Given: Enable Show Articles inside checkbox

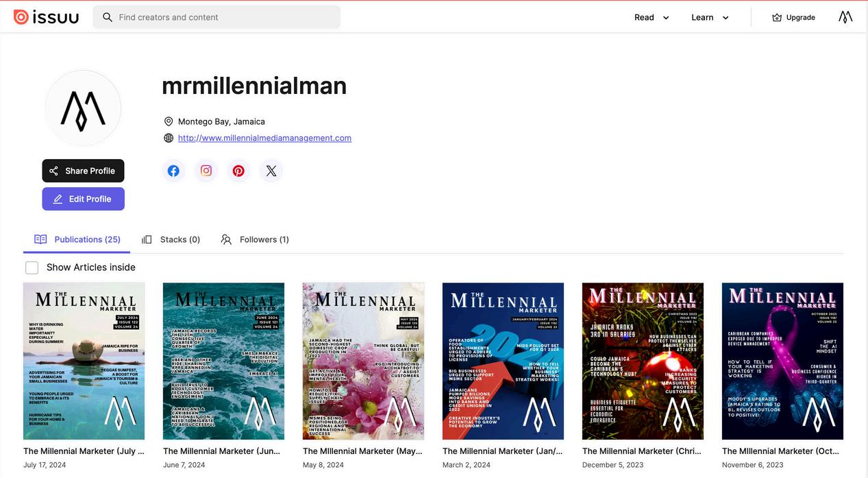Looking at the screenshot, I should click(32, 267).
